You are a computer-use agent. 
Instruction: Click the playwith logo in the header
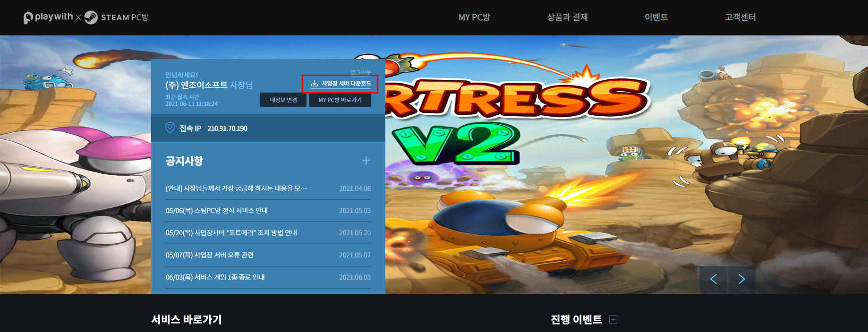point(48,17)
